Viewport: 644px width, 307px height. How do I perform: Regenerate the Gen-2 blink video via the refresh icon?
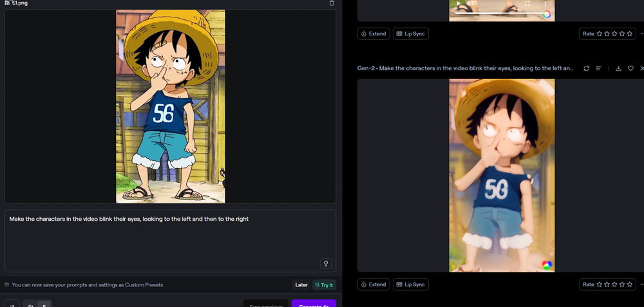[x=587, y=68]
